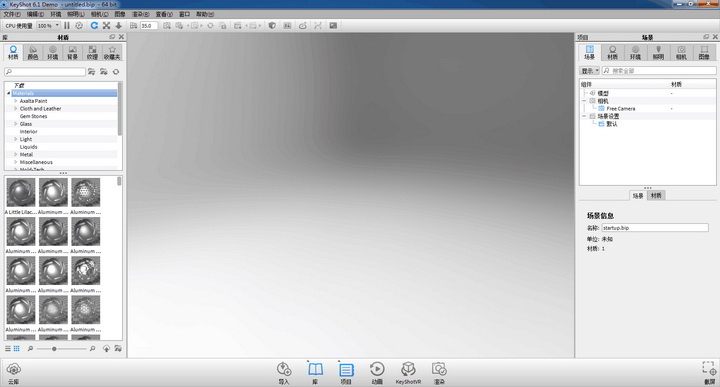
Task: Click the second folder icon beside library search
Action: (x=104, y=72)
